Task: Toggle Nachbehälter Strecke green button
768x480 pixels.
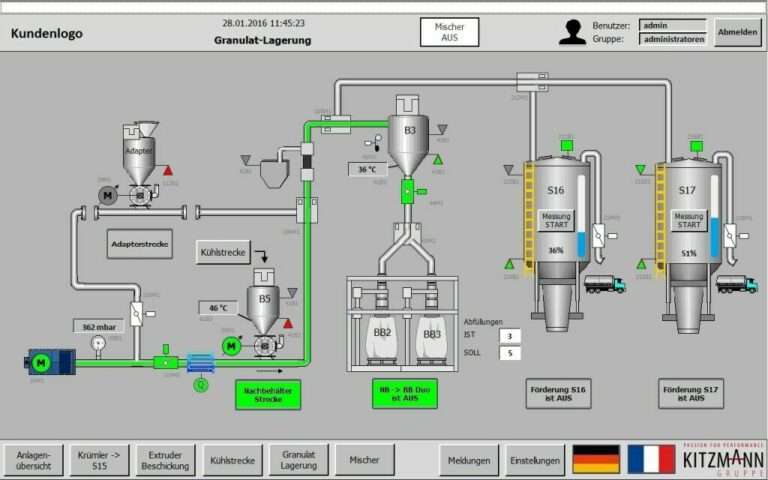Action: point(268,395)
